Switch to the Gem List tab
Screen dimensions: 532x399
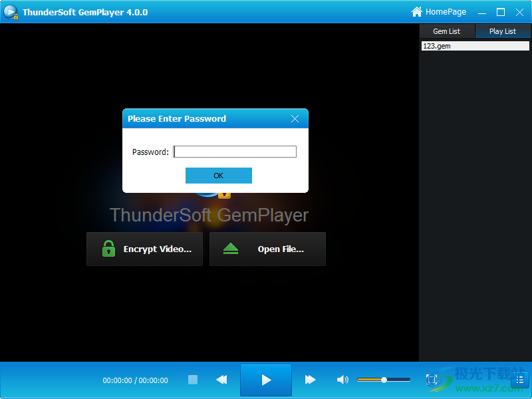click(x=446, y=31)
